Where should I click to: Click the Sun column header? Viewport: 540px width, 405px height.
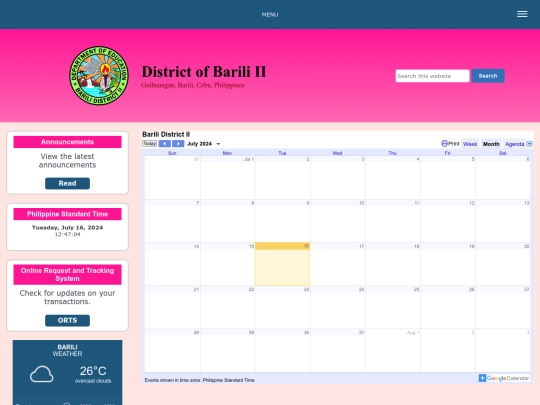(x=172, y=153)
